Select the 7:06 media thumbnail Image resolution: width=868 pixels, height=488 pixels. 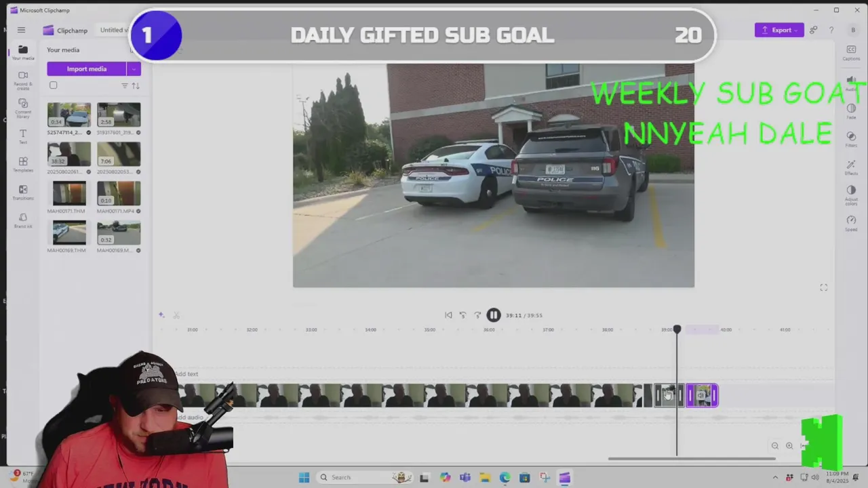point(119,154)
